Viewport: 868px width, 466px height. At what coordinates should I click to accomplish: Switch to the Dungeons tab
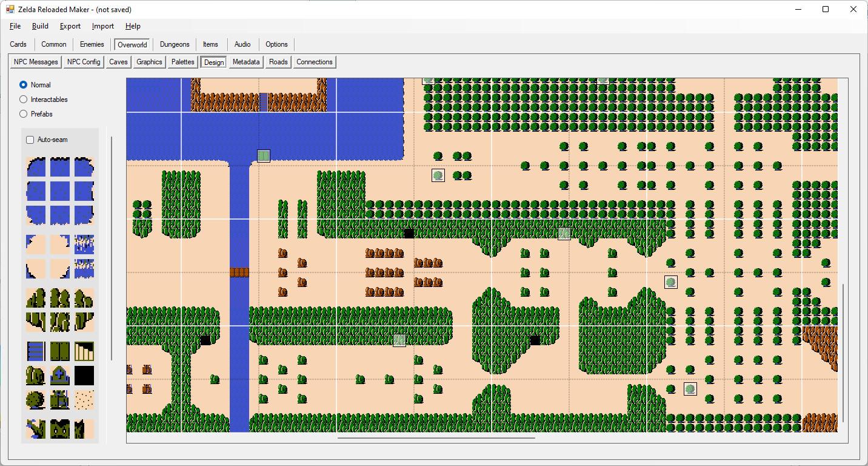(175, 44)
